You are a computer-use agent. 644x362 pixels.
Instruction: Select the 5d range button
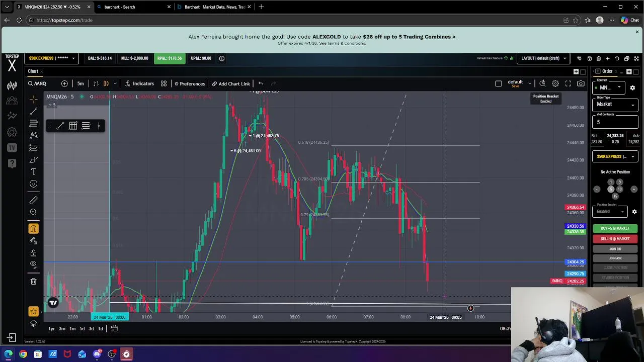(82, 329)
